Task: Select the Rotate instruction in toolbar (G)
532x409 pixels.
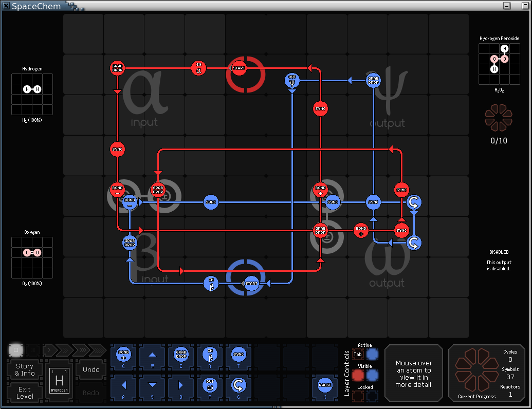Action: [239, 387]
